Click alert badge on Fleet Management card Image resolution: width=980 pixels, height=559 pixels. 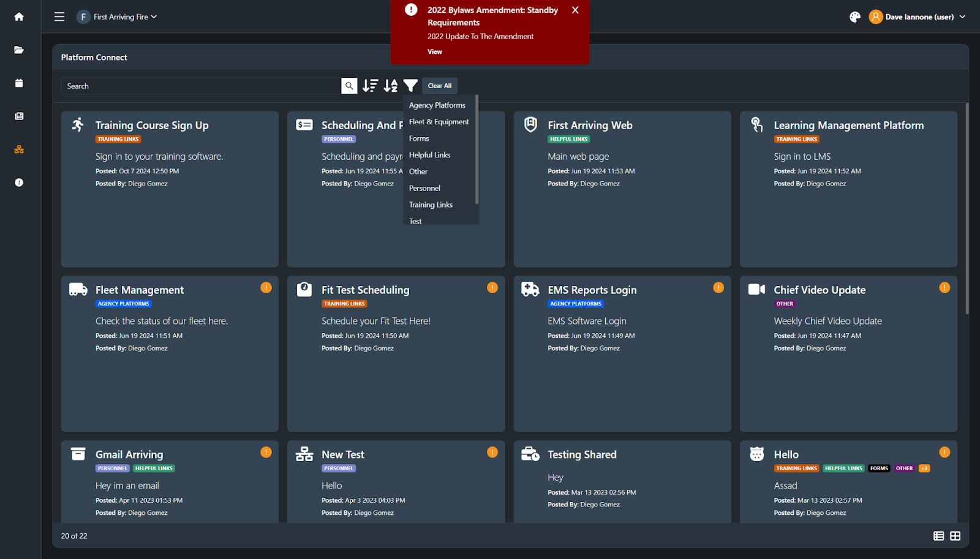pos(266,288)
